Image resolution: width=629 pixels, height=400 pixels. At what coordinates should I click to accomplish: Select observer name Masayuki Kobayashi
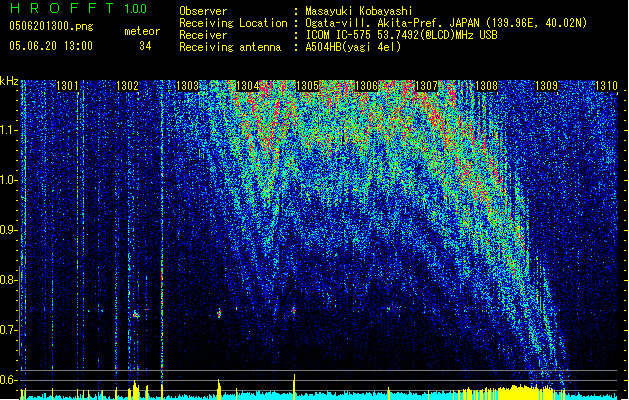[359, 11]
